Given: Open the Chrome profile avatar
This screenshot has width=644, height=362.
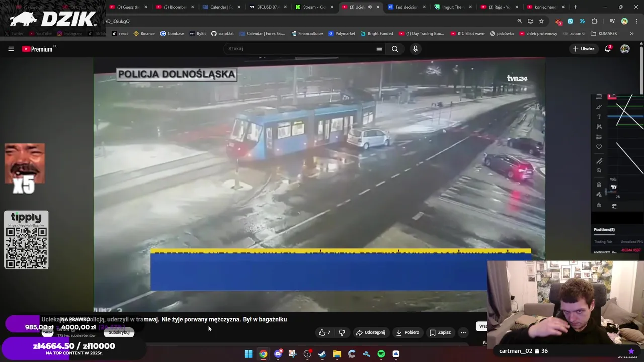Looking at the screenshot, I should [624, 21].
